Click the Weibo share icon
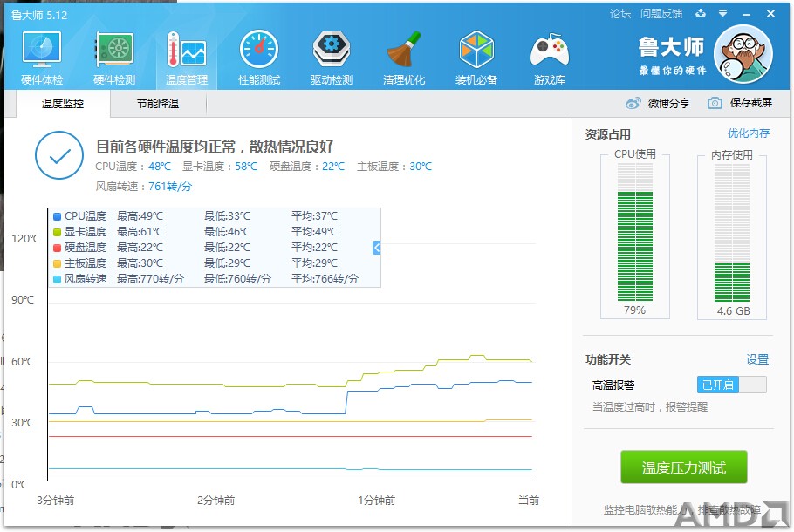Viewport: 794px width, 532px height. tap(633, 103)
